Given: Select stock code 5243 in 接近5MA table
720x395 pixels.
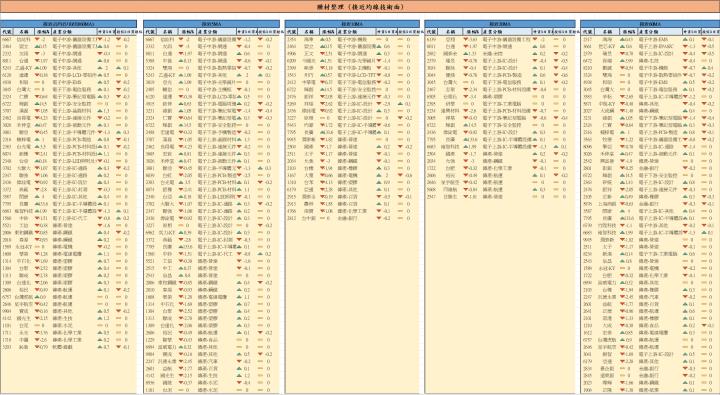Looking at the screenshot, I should coord(150,75).
